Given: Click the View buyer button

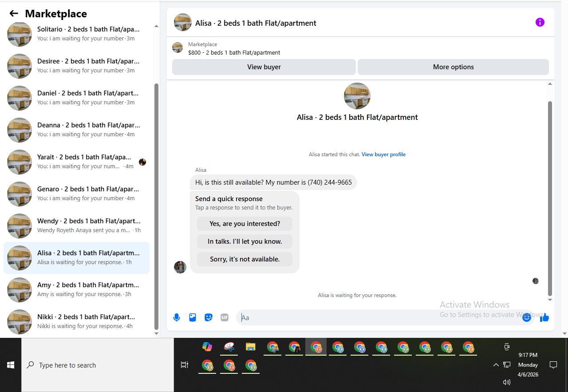Looking at the screenshot, I should click(264, 67).
